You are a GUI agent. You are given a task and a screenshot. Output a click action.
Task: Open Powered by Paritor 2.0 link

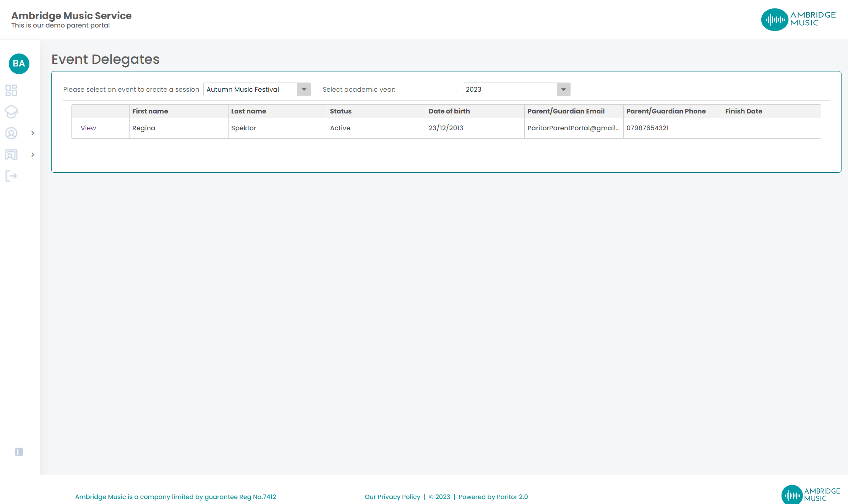click(493, 497)
